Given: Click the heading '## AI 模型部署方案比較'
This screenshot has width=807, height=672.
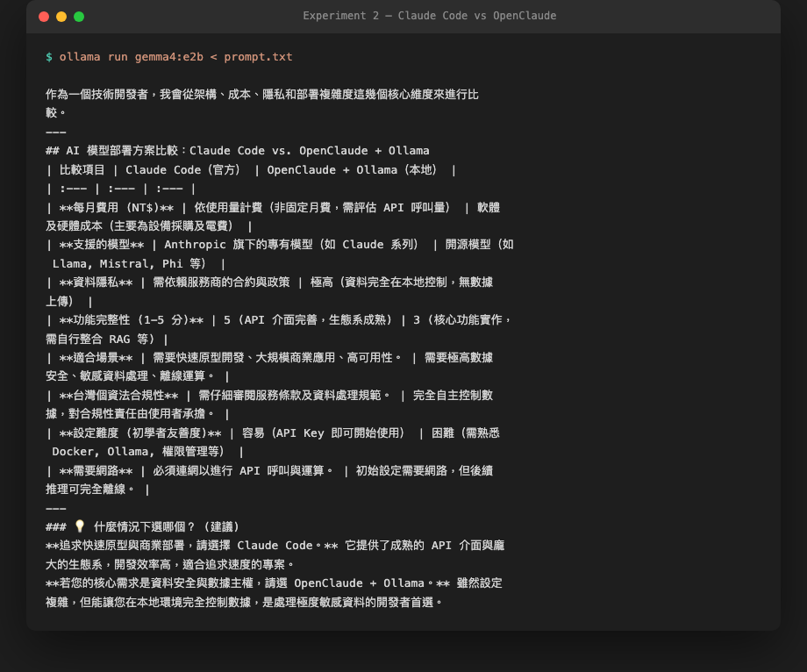Looking at the screenshot, I should point(237,151).
